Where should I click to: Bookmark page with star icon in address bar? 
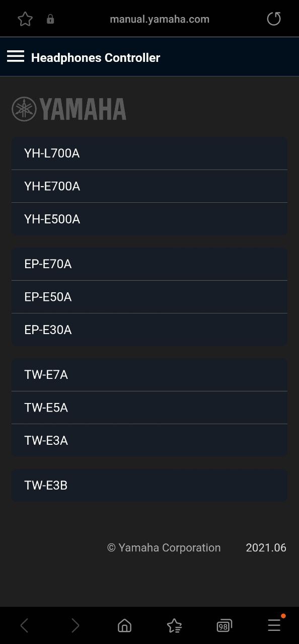pos(25,19)
